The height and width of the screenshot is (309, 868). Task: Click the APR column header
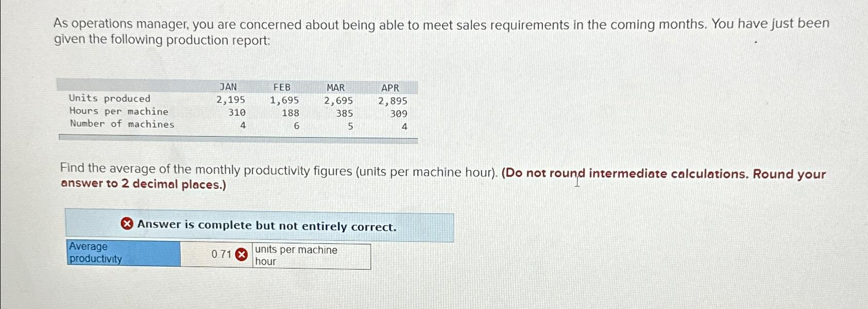click(390, 87)
